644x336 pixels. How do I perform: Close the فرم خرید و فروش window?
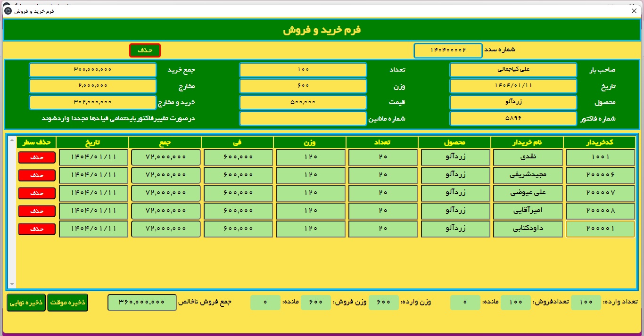634,11
